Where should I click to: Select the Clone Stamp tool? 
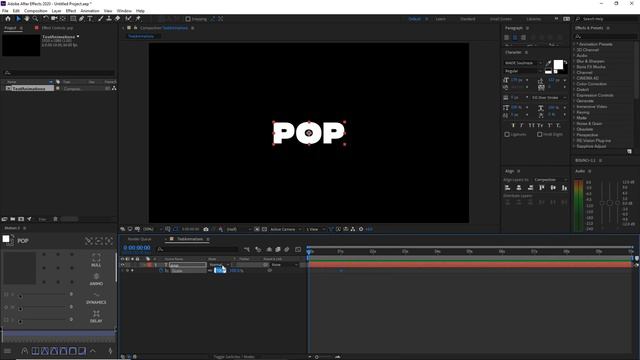click(109, 19)
